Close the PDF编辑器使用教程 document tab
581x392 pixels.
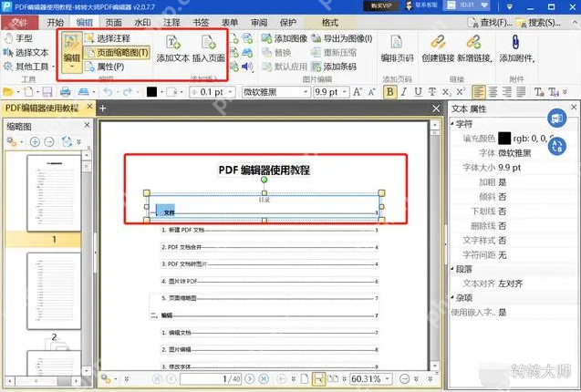click(x=89, y=107)
